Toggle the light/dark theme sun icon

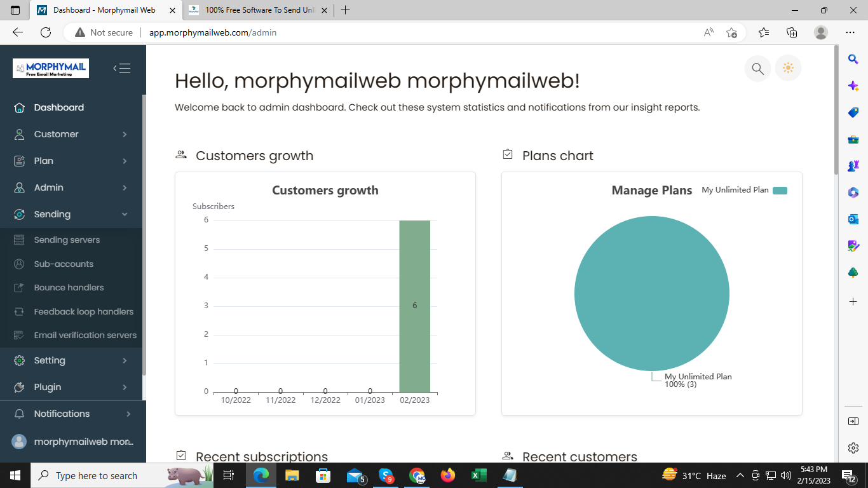(x=789, y=69)
